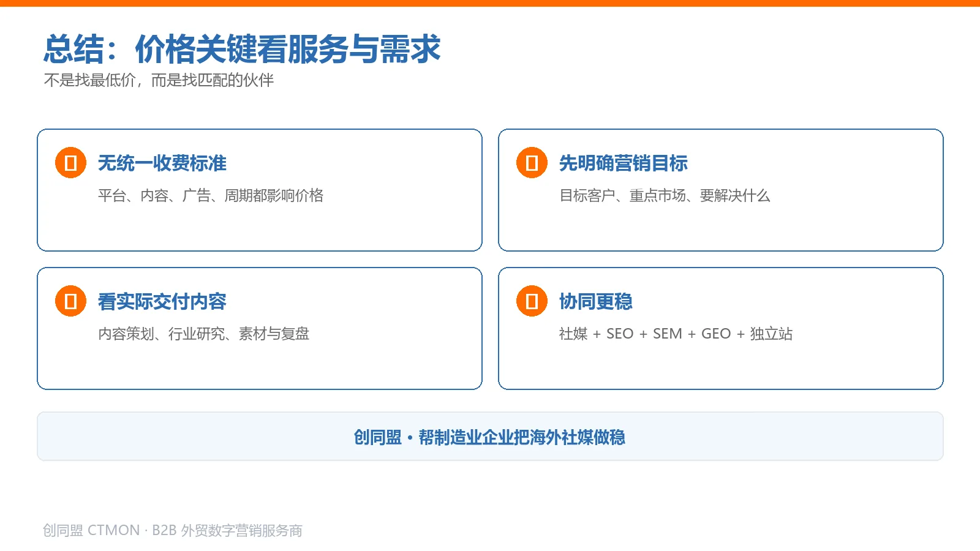Click the orange icon beside 无统一收费标准
The image size is (980, 551).
[70, 163]
